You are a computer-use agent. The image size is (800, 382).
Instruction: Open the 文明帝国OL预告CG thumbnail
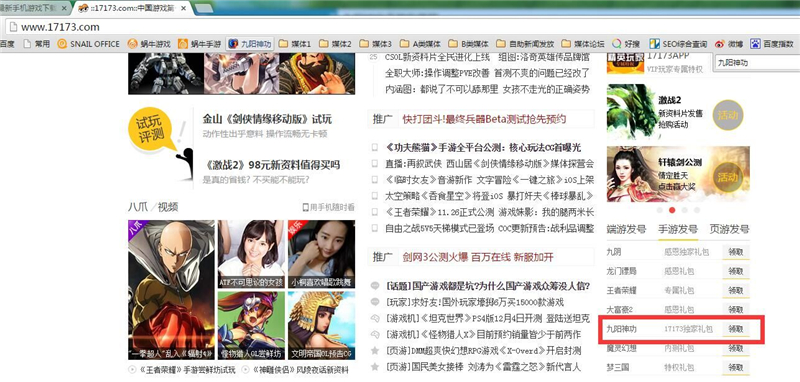[x=321, y=326]
